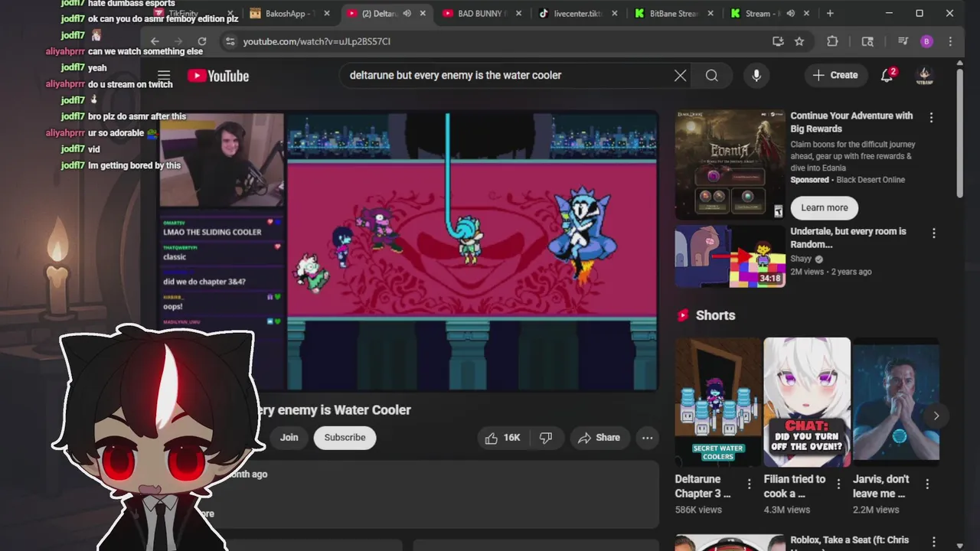Image resolution: width=980 pixels, height=551 pixels.
Task: Click the Subscribe button
Action: (345, 438)
